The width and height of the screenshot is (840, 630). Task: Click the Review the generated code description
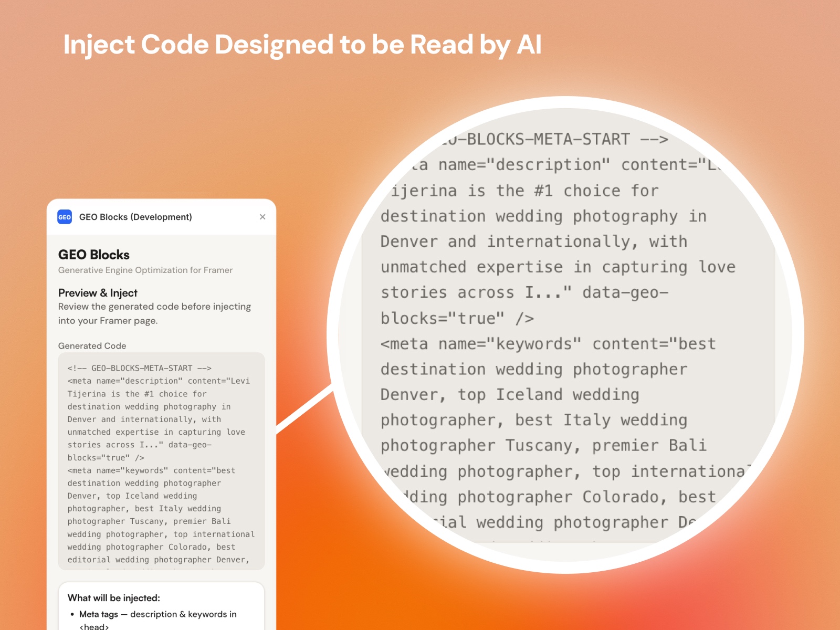(154, 313)
